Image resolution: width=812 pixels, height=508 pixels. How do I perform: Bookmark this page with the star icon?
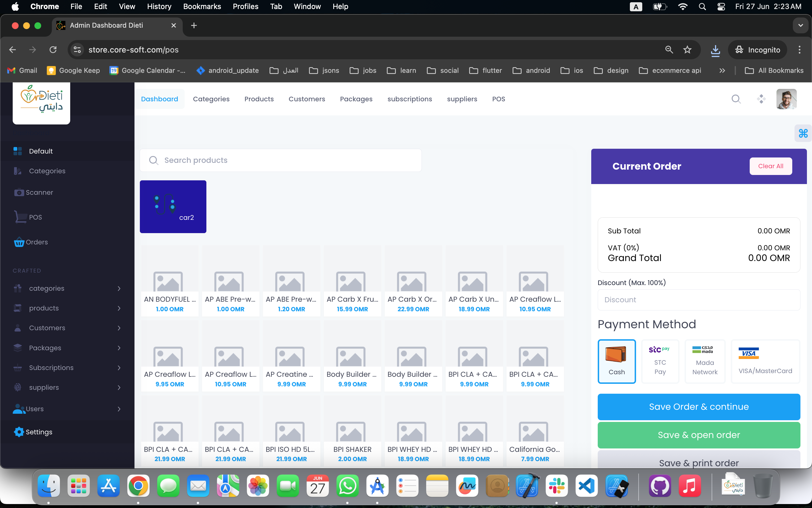point(687,50)
